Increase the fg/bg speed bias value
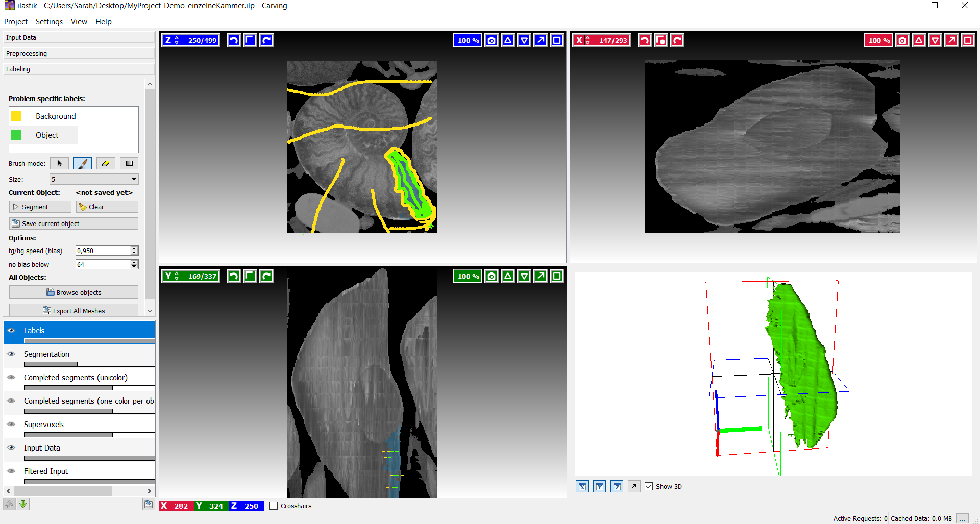Image resolution: width=980 pixels, height=524 pixels. point(134,248)
